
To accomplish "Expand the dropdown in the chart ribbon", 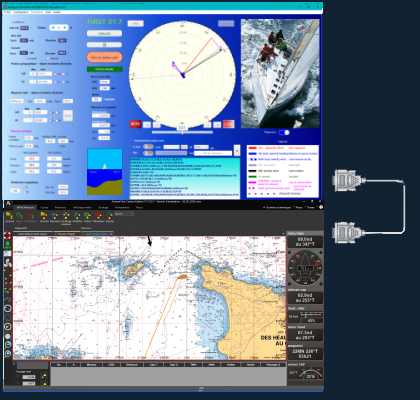I will pyautogui.click(x=124, y=214).
